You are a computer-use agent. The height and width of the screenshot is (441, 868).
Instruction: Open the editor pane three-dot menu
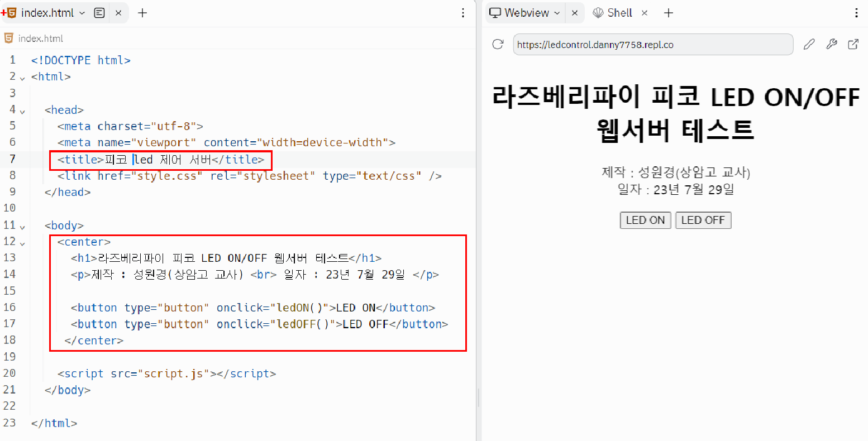[463, 13]
